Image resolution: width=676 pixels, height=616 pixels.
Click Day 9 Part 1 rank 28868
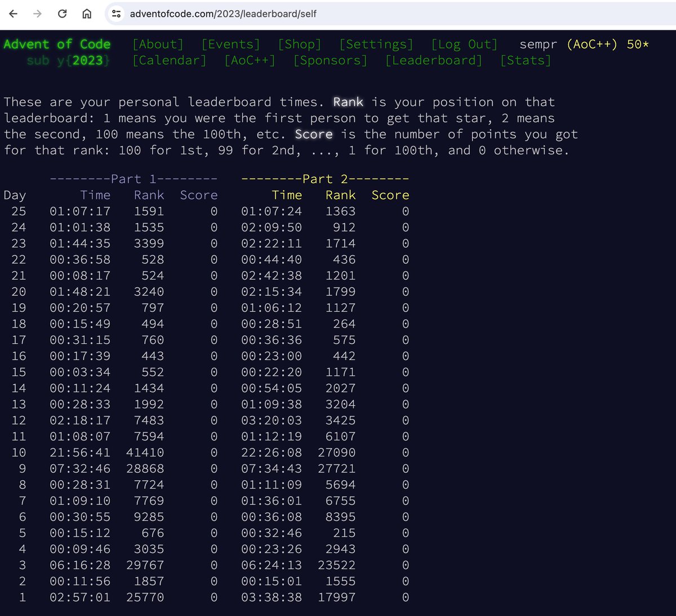[x=145, y=468]
